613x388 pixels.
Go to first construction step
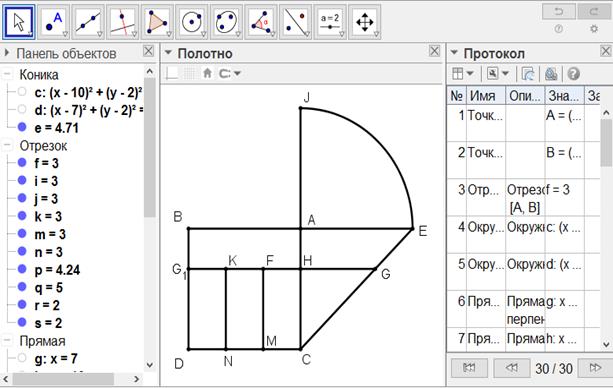point(469,368)
